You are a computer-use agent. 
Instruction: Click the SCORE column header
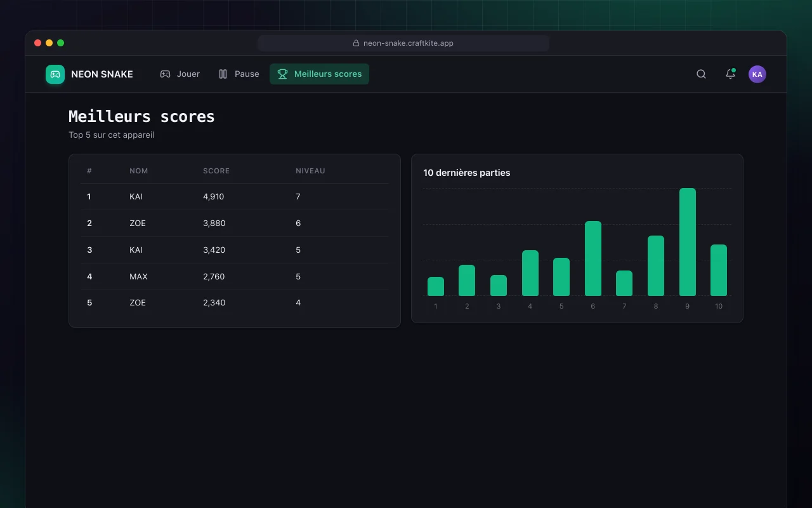click(x=216, y=171)
